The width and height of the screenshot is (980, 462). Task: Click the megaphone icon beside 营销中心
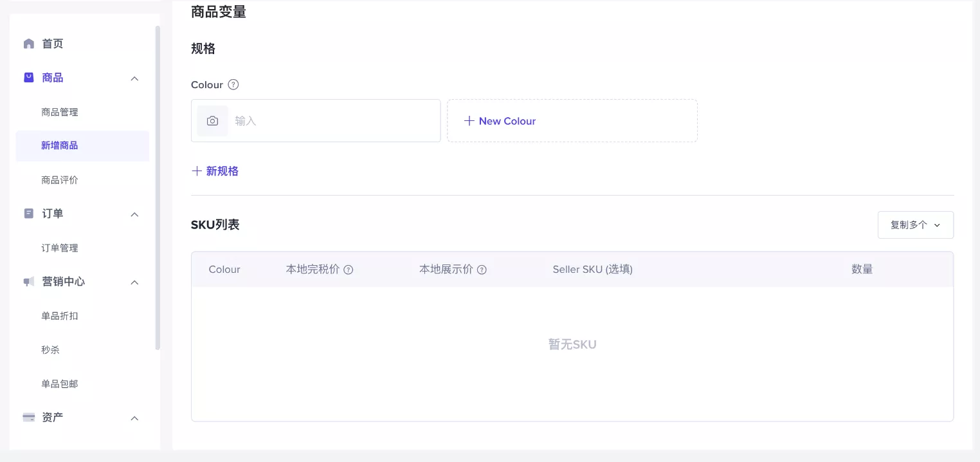point(29,282)
